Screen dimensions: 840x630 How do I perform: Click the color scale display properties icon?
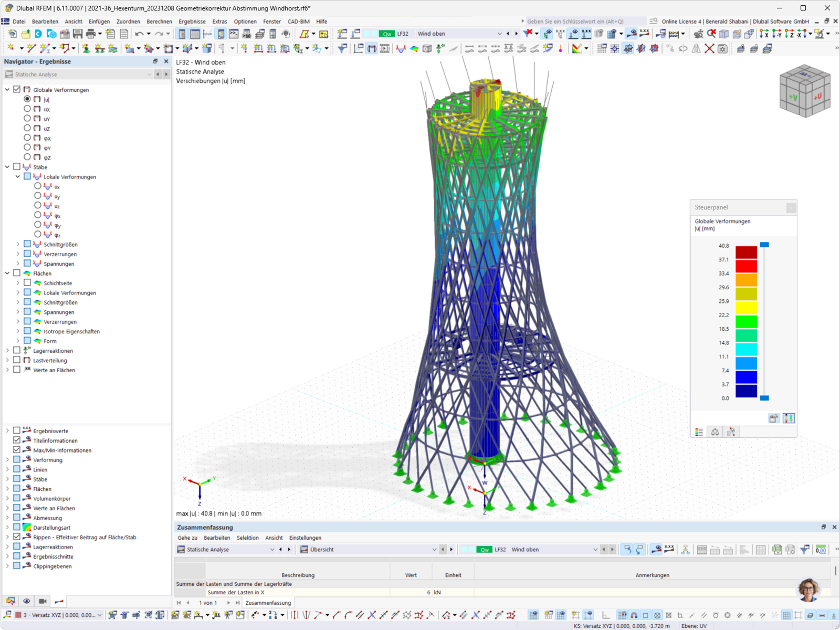click(x=577, y=49)
